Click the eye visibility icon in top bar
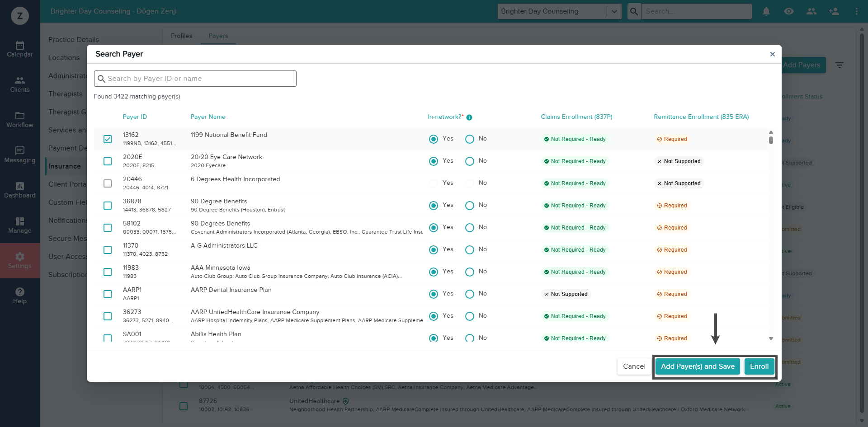Viewport: 868px width, 427px height. 789,11
